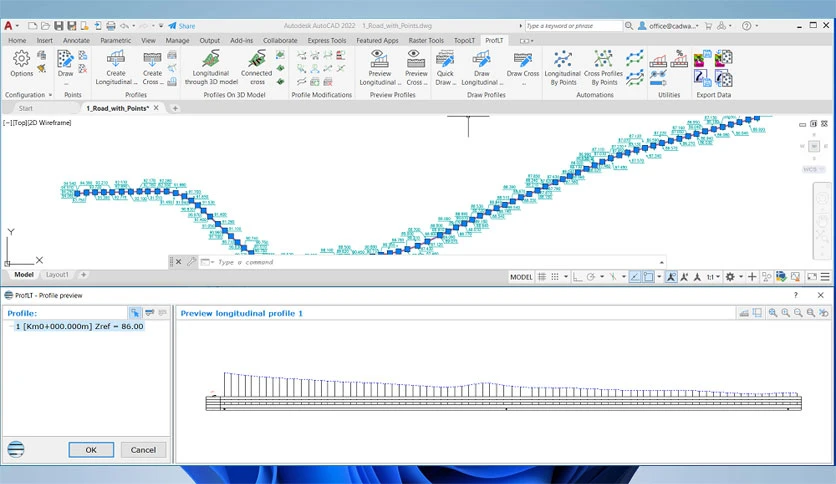Image resolution: width=836 pixels, height=484 pixels.
Task: Select Longitudinal through 3D model tool
Action: click(x=211, y=68)
